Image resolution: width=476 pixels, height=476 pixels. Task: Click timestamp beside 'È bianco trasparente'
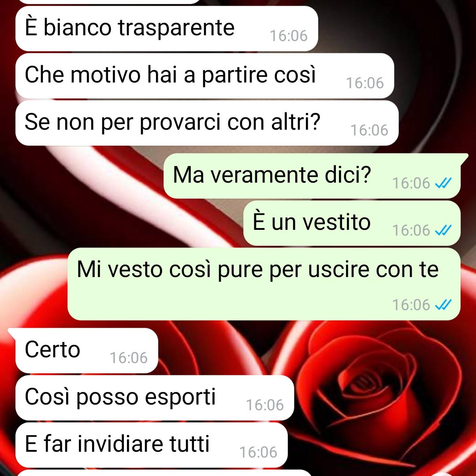pyautogui.click(x=289, y=36)
